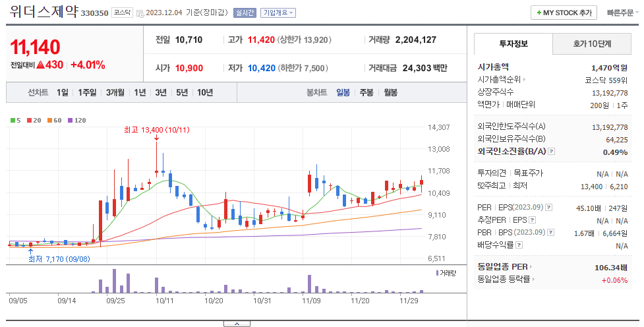The image size is (644, 327).
Task: Click the 106.34배 industry PER value
Action: coord(611,268)
